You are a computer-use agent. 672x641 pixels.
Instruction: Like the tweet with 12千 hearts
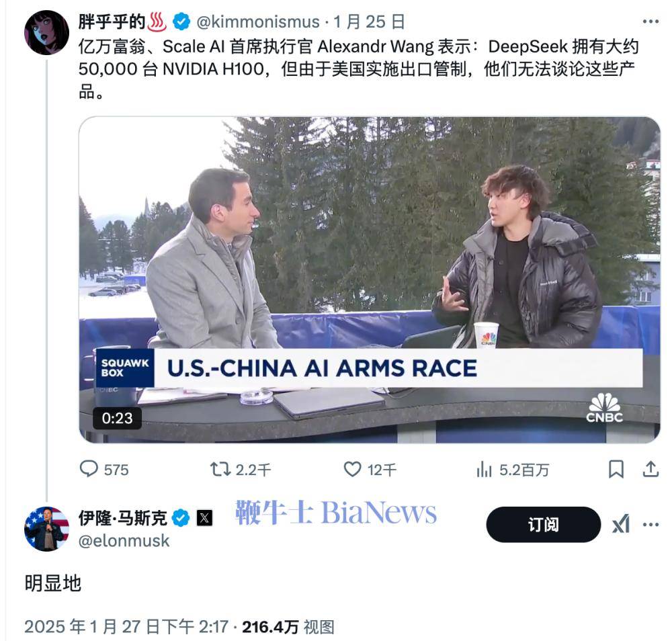tap(352, 469)
